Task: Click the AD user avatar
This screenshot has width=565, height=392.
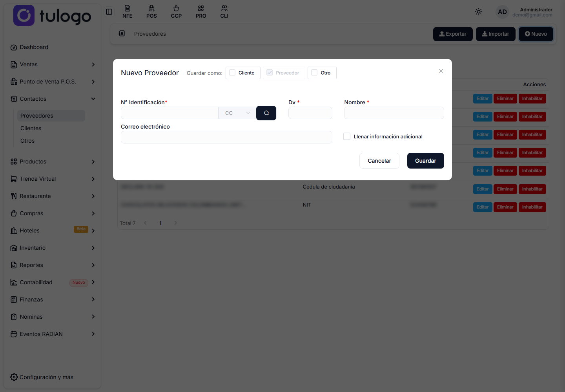Action: pos(502,12)
